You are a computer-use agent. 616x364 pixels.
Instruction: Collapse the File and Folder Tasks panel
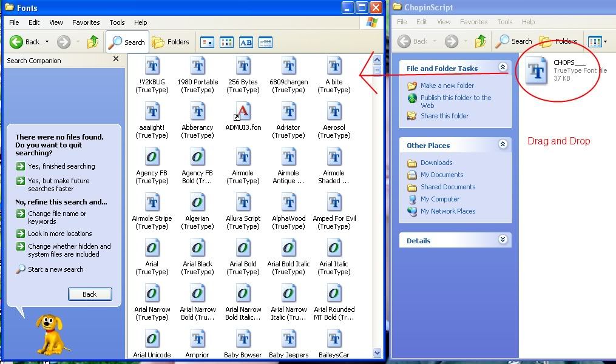click(503, 67)
